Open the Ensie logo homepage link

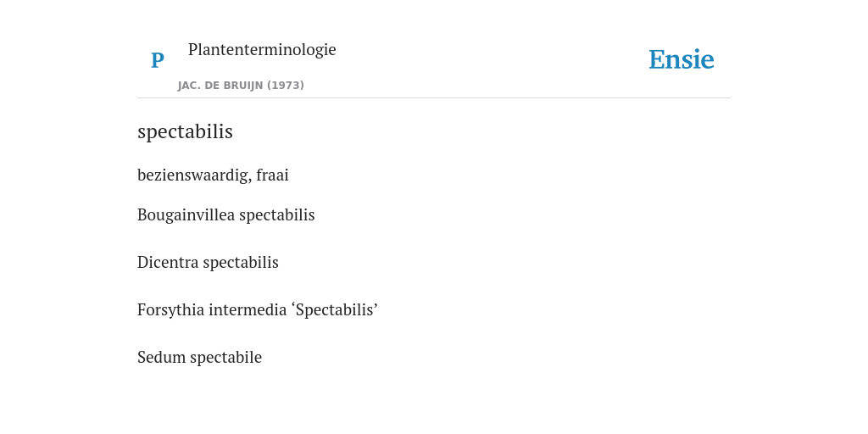click(x=681, y=59)
